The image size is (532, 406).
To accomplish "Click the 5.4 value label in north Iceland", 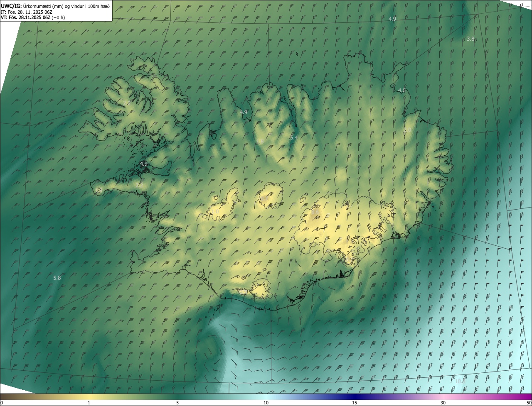I will (x=294, y=137).
